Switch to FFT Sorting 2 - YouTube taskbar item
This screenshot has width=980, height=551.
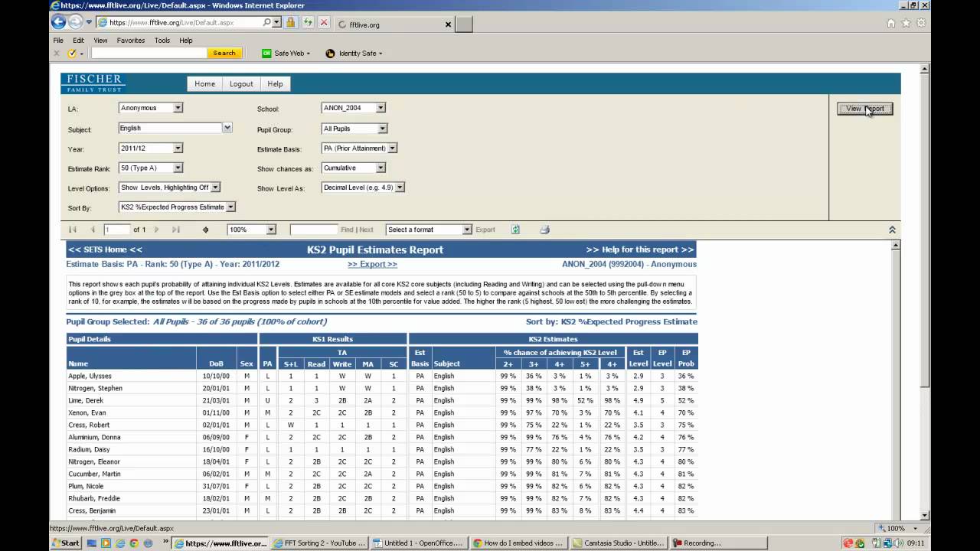[x=321, y=543]
